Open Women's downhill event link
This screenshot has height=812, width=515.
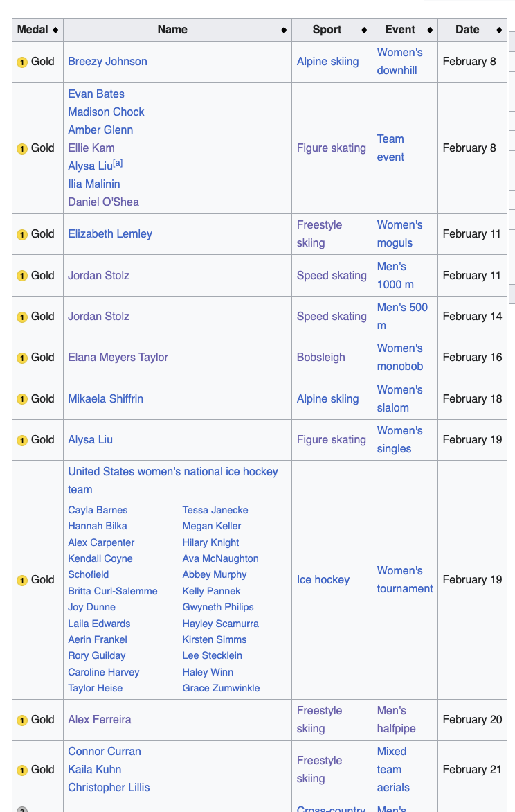(x=399, y=62)
